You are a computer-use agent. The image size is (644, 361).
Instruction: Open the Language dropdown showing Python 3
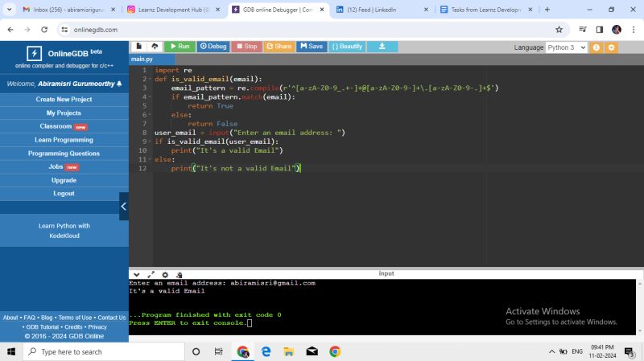(567, 47)
